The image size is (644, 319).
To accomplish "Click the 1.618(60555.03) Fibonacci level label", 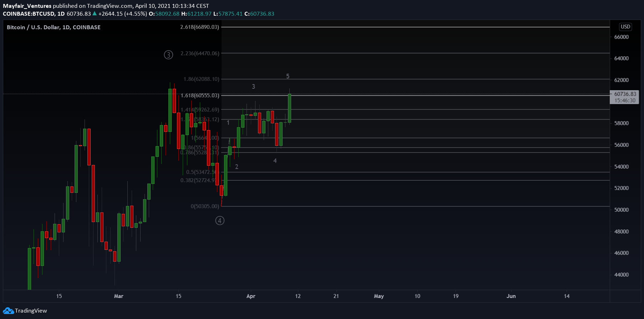I will [200, 96].
